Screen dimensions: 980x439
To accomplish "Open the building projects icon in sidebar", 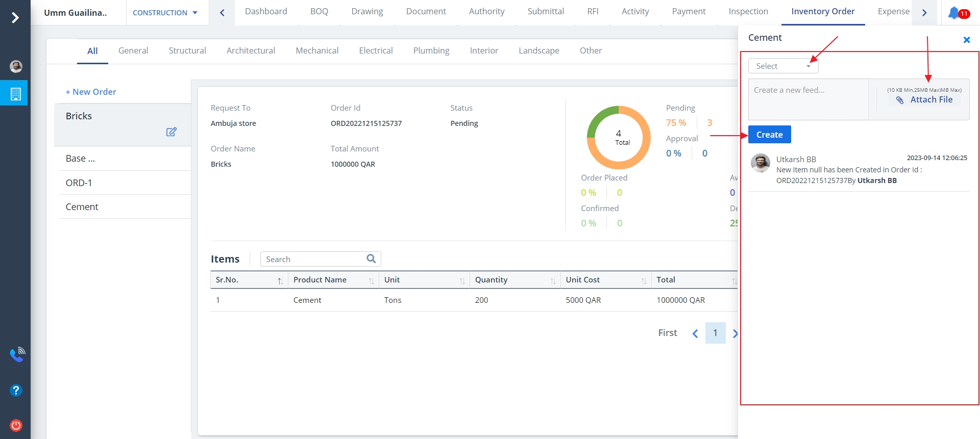I will [x=15, y=94].
